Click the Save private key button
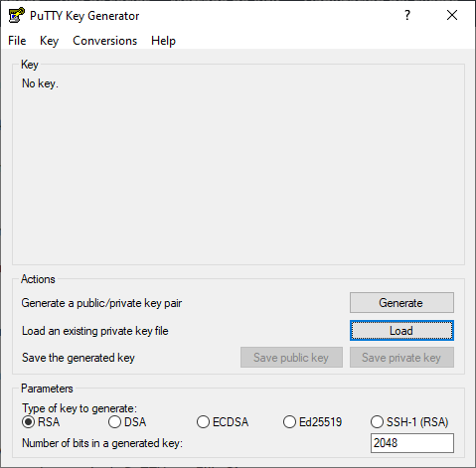This screenshot has width=476, height=468. (401, 358)
